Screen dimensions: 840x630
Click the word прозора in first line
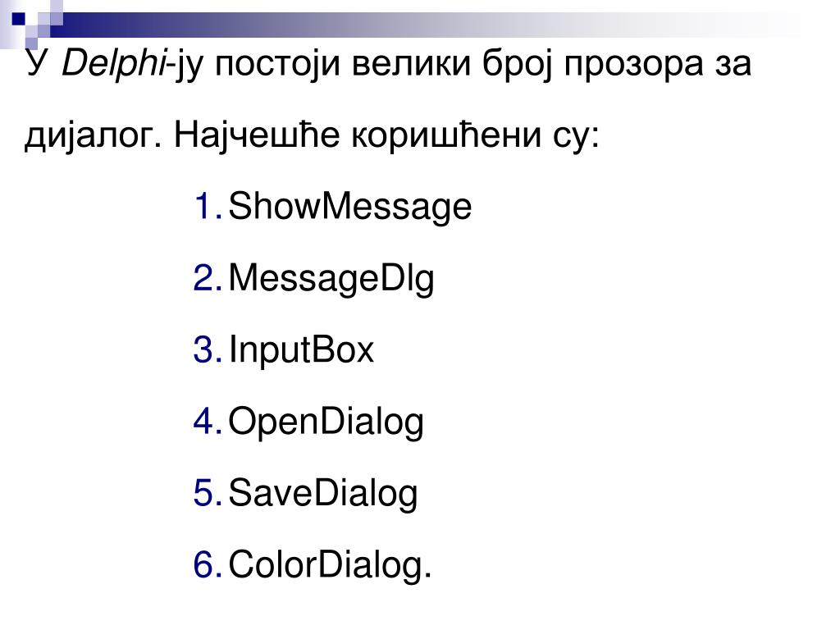[x=634, y=65]
